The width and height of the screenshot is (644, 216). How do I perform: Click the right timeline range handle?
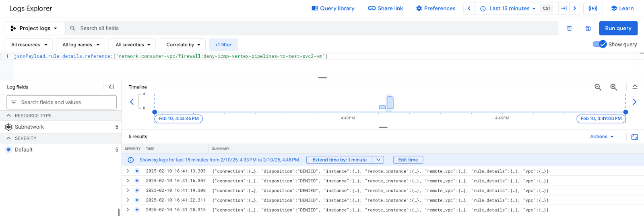(x=625, y=112)
